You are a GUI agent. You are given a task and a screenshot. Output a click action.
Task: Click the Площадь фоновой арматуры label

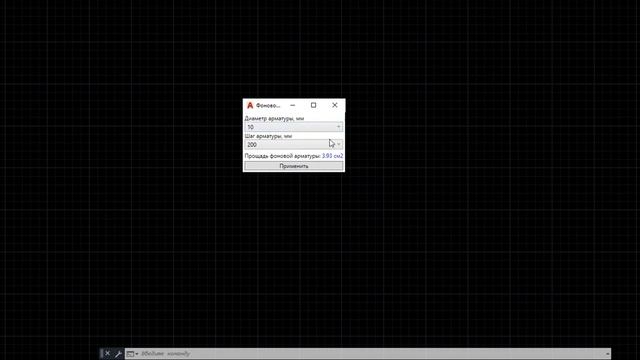click(x=282, y=156)
